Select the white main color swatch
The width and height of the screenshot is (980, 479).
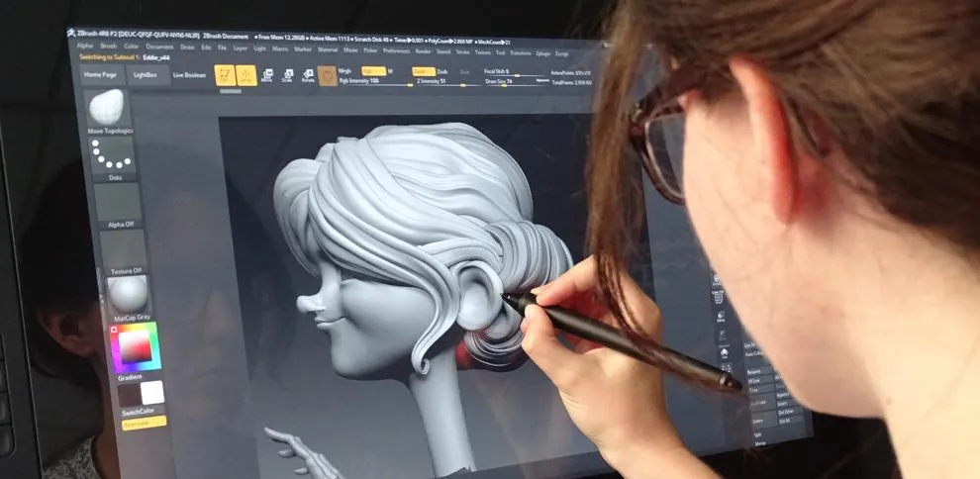[152, 393]
